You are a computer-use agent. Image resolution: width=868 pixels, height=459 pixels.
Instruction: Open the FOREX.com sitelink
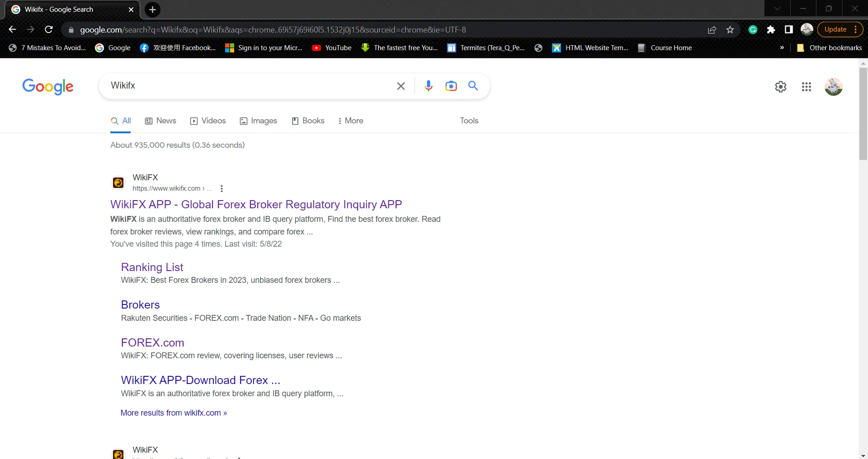click(152, 343)
